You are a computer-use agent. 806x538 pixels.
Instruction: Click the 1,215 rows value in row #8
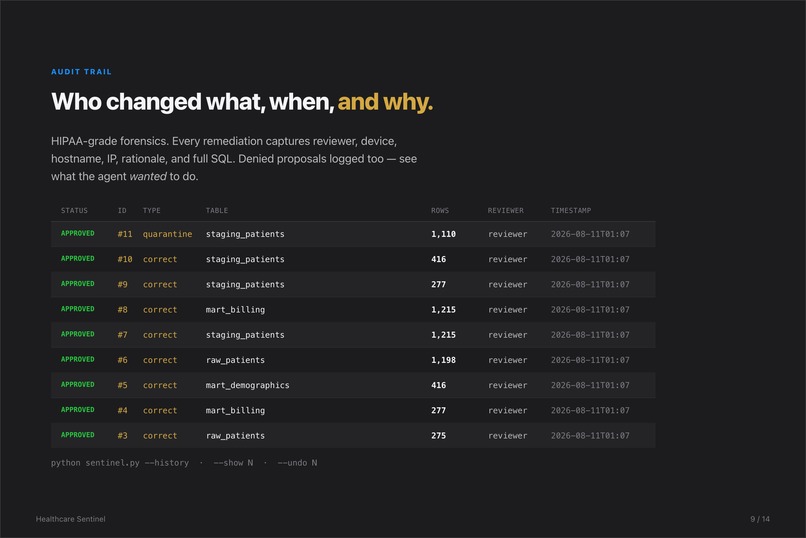pyautogui.click(x=443, y=309)
